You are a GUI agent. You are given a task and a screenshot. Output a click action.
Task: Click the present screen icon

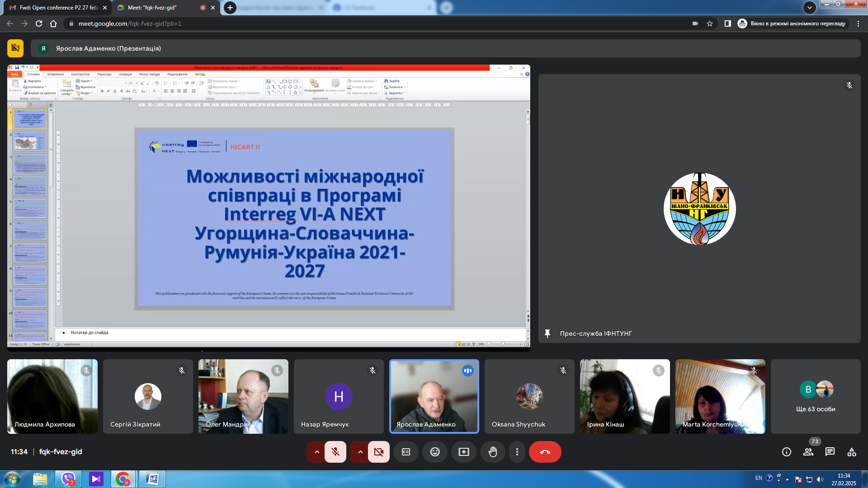[x=464, y=452]
